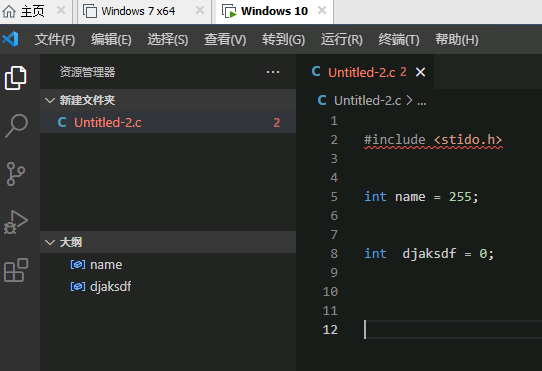The height and width of the screenshot is (371, 542).
Task: Click line number 12 in the gutter
Action: click(x=330, y=330)
